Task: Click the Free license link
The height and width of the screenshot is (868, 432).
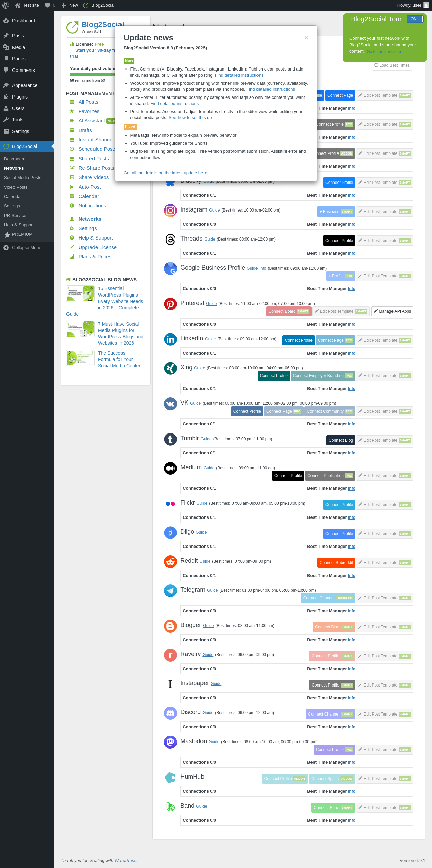Action: tap(99, 44)
